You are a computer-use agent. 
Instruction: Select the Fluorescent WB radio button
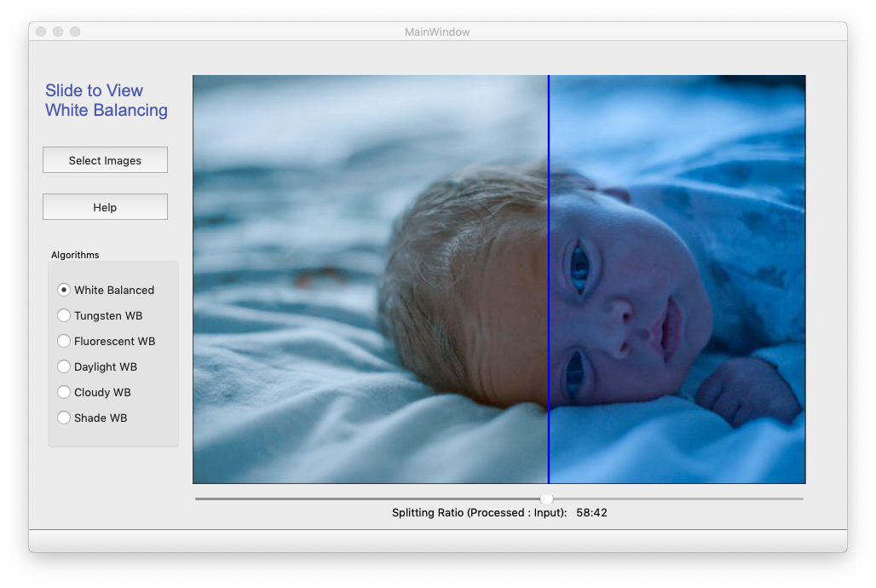click(x=107, y=341)
